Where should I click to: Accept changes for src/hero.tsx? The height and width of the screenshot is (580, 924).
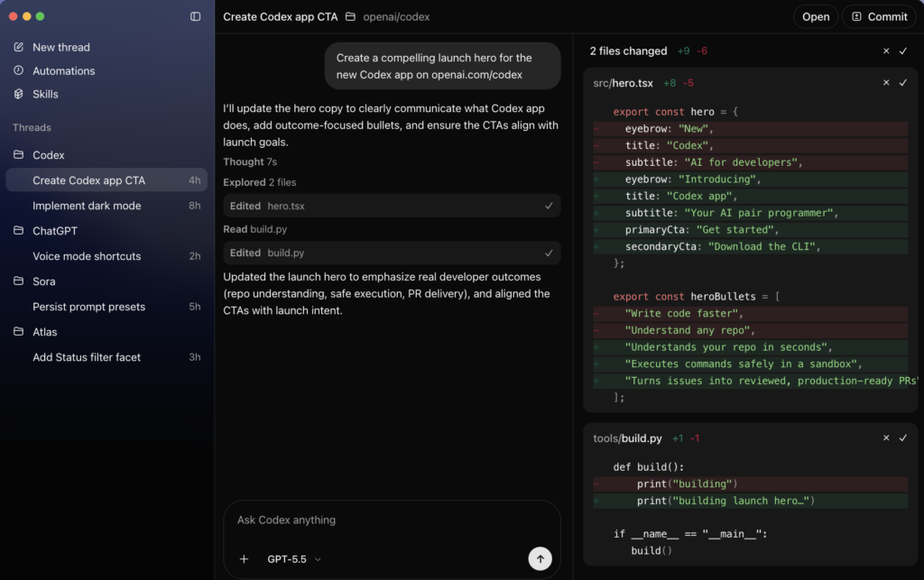(x=902, y=83)
